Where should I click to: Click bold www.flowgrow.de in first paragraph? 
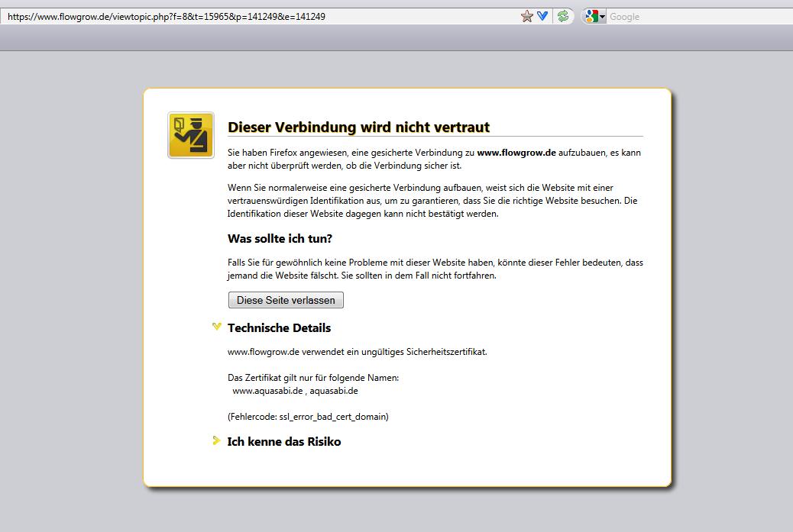tap(516, 153)
